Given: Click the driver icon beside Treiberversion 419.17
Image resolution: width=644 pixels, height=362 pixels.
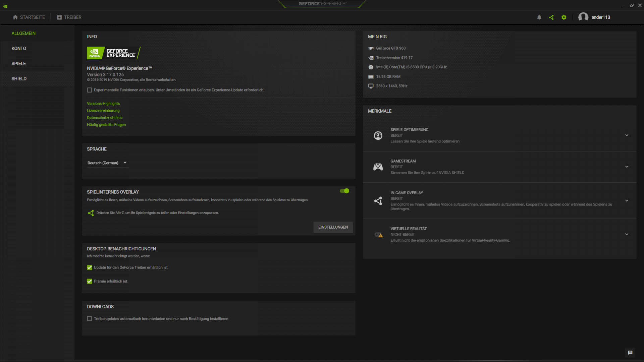Looking at the screenshot, I should (371, 58).
